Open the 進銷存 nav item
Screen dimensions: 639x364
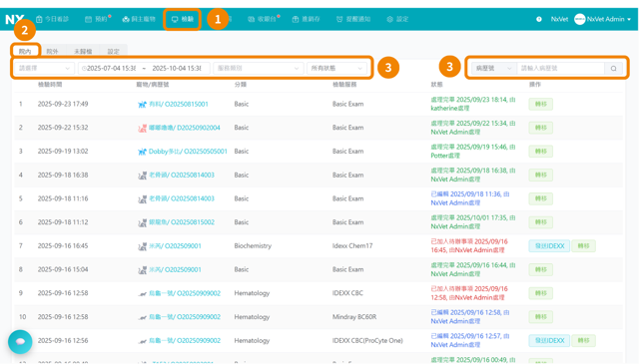point(307,19)
